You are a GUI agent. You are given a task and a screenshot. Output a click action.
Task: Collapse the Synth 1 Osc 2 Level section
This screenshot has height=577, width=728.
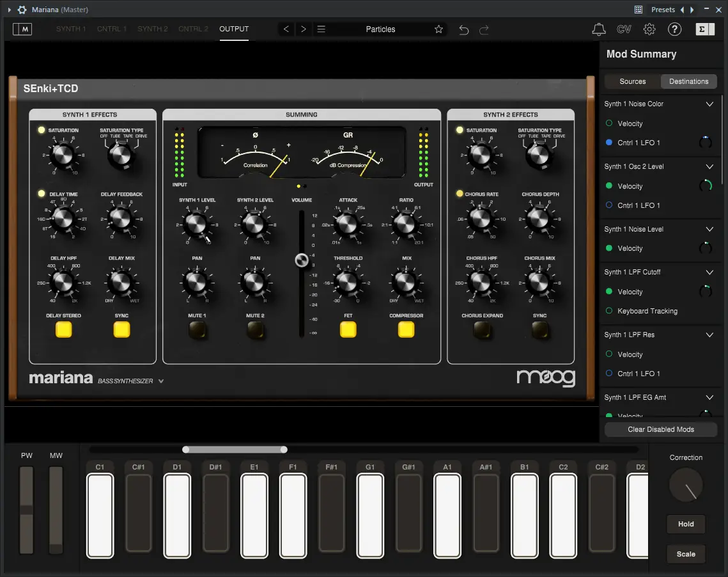709,167
